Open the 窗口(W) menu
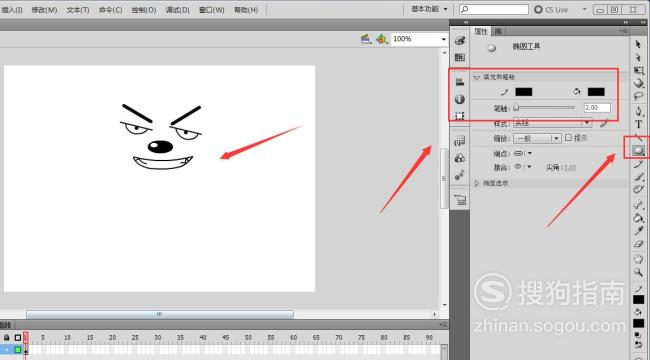Image resolution: width=650 pixels, height=360 pixels. coord(211,10)
